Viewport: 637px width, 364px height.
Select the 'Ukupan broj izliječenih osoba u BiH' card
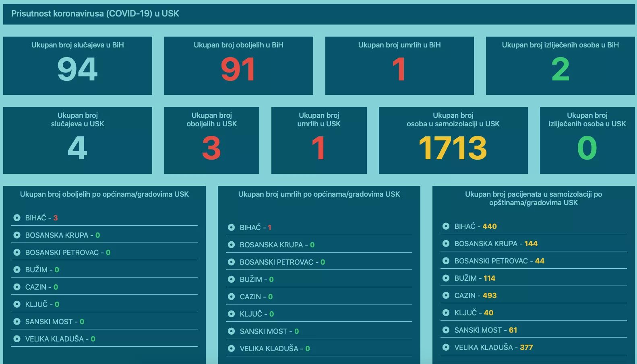tap(560, 66)
